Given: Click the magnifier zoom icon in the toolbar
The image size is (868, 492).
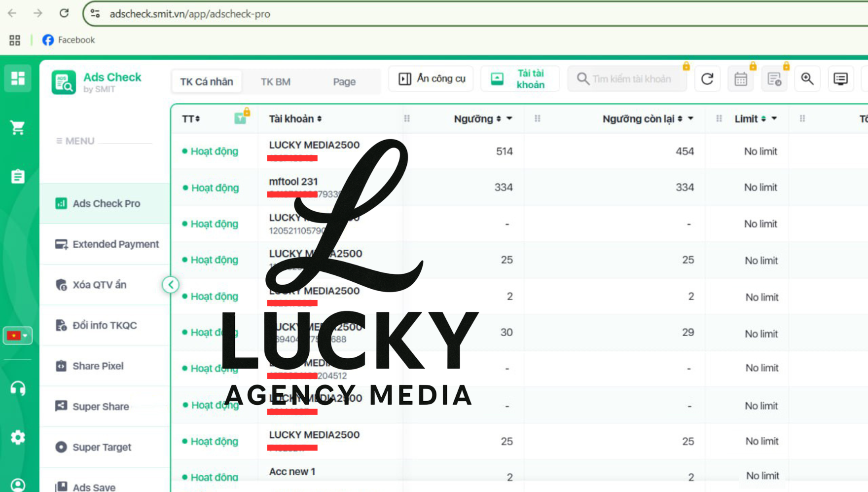Looking at the screenshot, I should pyautogui.click(x=807, y=79).
